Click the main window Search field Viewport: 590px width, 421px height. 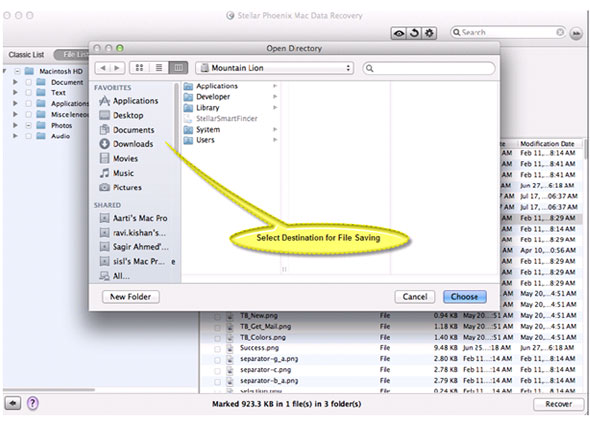click(x=508, y=32)
